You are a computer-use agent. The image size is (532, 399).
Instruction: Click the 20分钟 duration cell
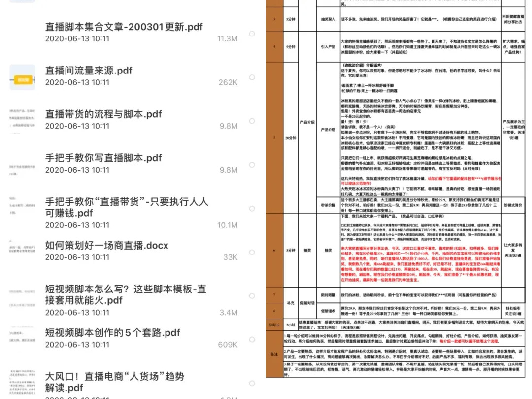click(291, 138)
